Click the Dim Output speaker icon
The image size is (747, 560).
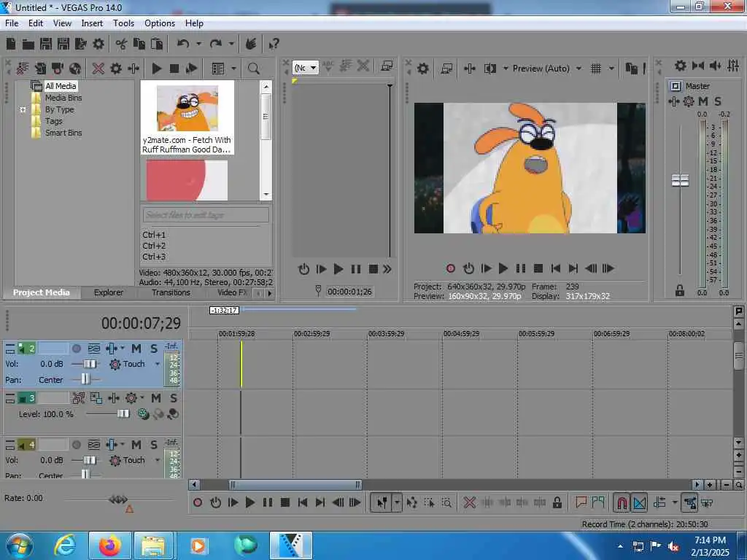(x=715, y=66)
